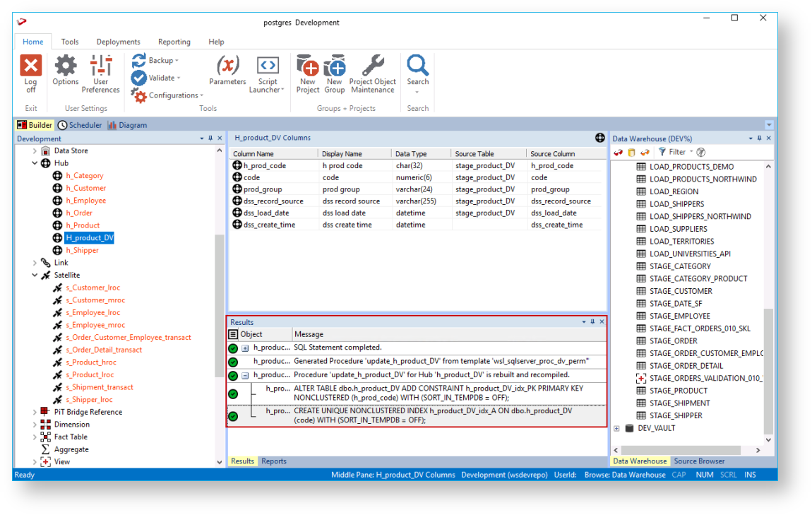812x515 pixels.
Task: Click the Data Warehouse horizontal scrollbar
Action: (x=682, y=450)
